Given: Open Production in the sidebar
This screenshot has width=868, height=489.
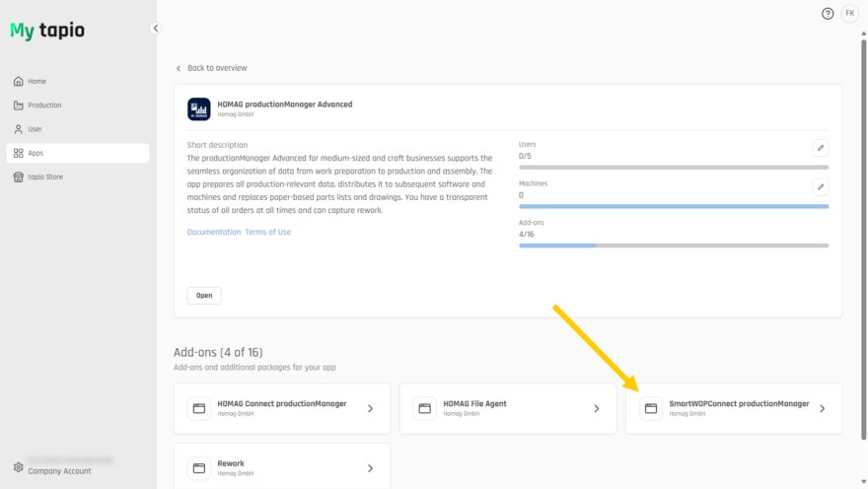Looking at the screenshot, I should [x=78, y=105].
